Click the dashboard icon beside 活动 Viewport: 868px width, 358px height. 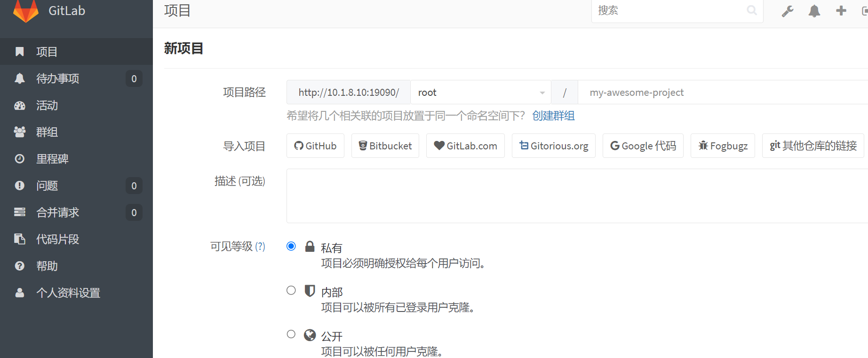tap(20, 105)
